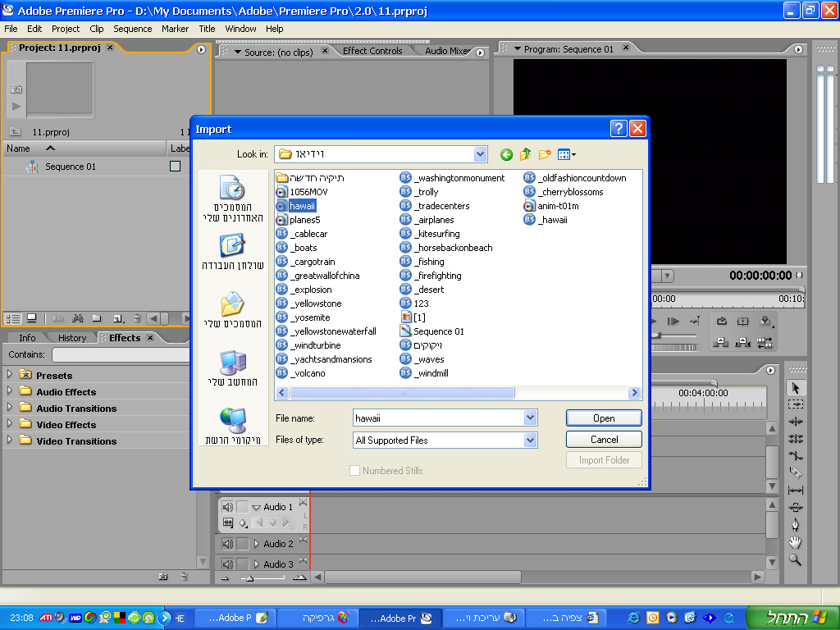The height and width of the screenshot is (630, 840).
Task: Click the timeline zoom slider
Action: click(x=250, y=578)
